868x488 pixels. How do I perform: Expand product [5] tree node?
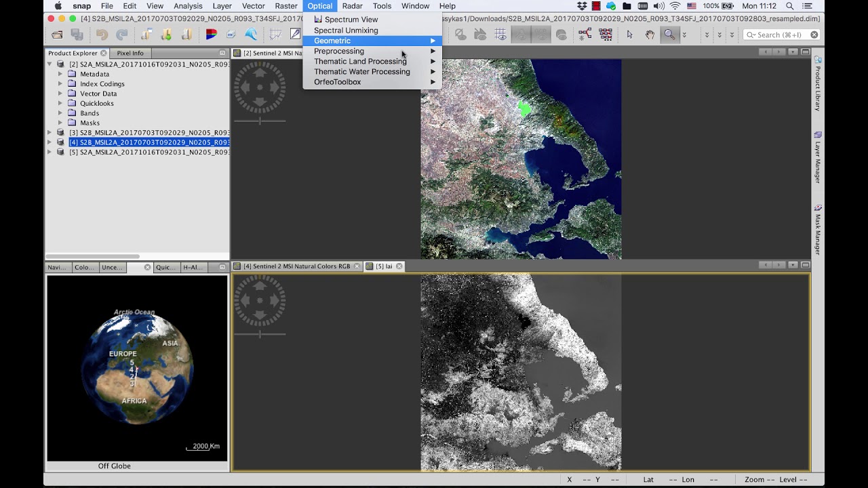pos(50,152)
